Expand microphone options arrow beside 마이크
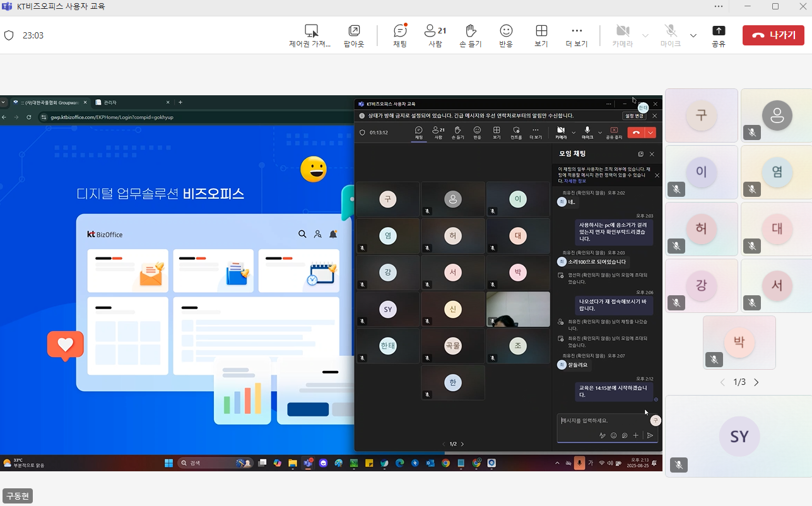The image size is (812, 506). [693, 35]
